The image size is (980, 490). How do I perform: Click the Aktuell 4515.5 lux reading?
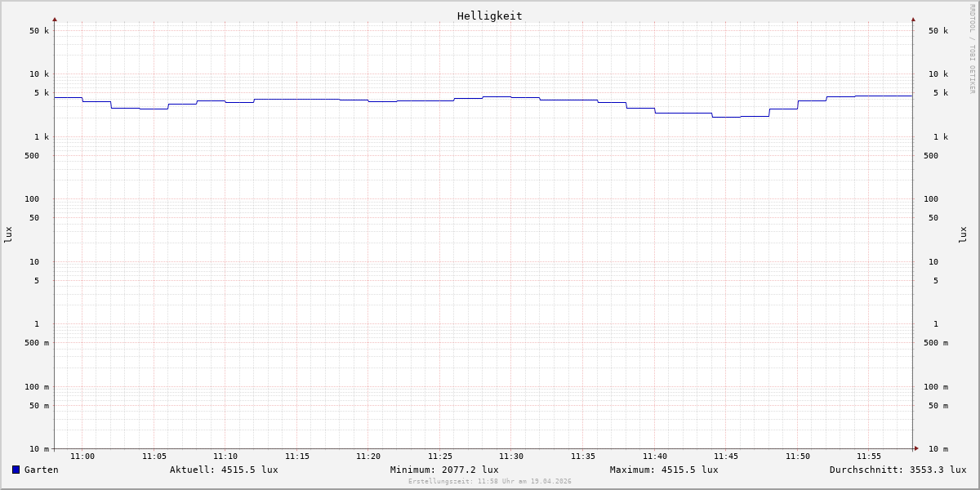click(224, 470)
